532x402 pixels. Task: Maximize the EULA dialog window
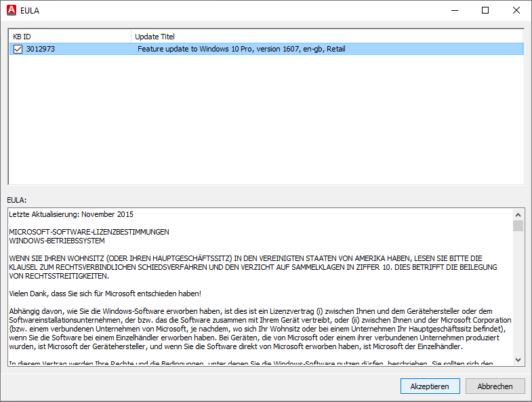(x=485, y=10)
